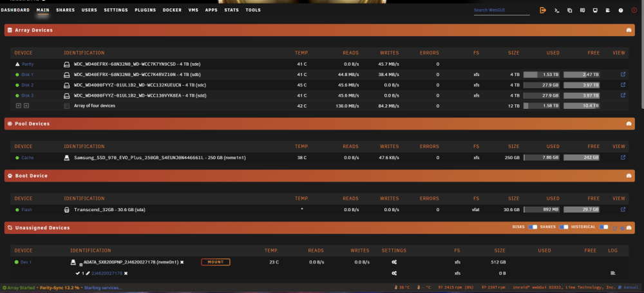View Disk 2 contents browse icon
The width and height of the screenshot is (644, 293).
(x=623, y=85)
